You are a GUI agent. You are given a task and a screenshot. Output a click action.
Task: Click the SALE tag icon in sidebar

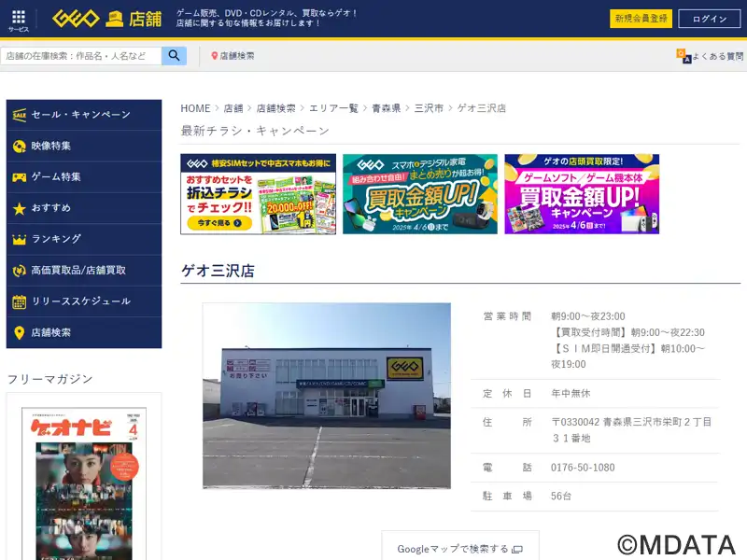(20, 115)
